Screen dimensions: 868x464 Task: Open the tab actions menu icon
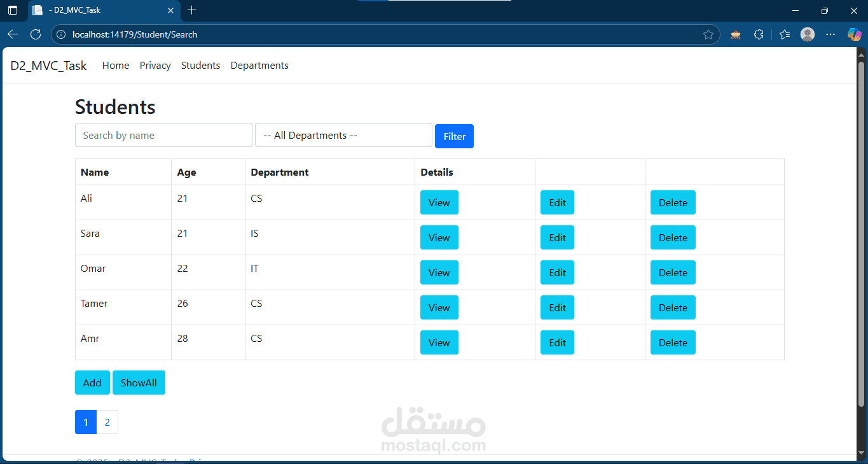13,10
